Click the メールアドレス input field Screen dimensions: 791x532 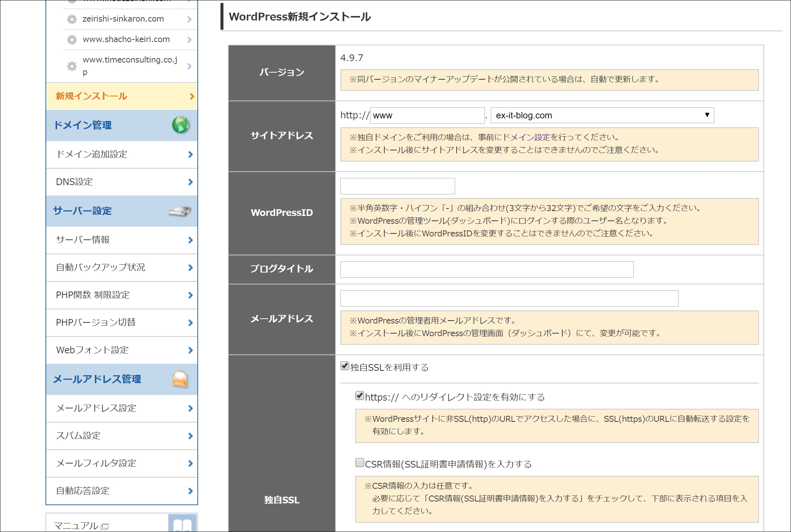coord(509,299)
